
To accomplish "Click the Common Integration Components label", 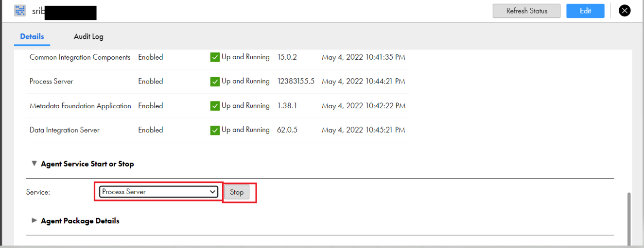I will pos(80,57).
